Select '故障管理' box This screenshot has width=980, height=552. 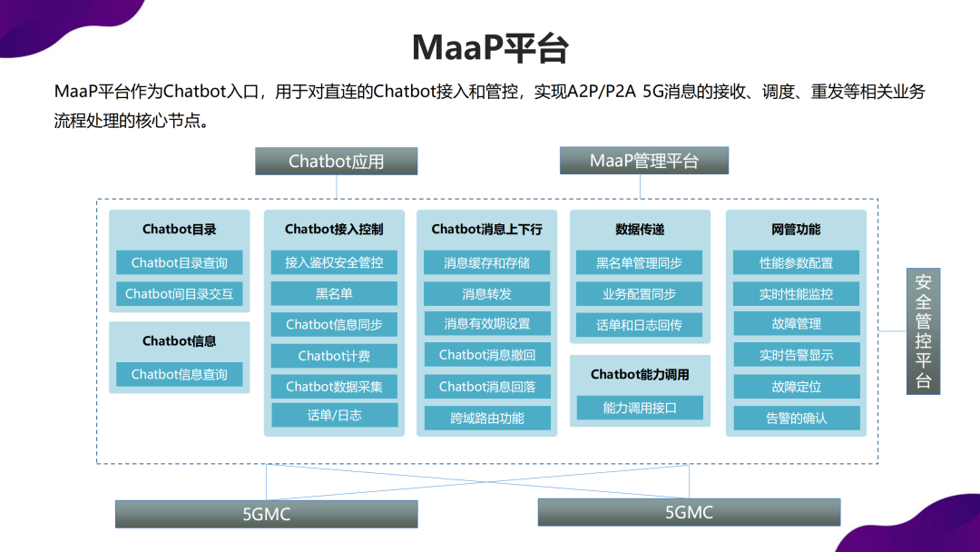796,323
